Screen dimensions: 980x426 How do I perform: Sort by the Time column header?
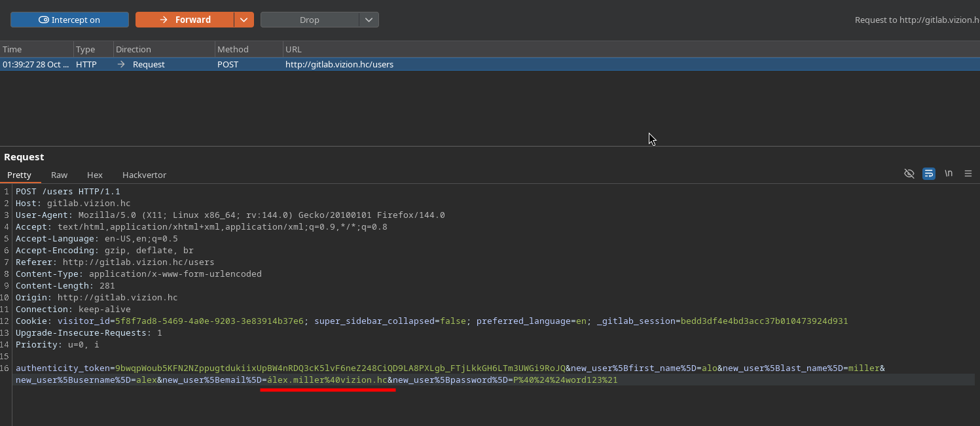click(x=37, y=49)
